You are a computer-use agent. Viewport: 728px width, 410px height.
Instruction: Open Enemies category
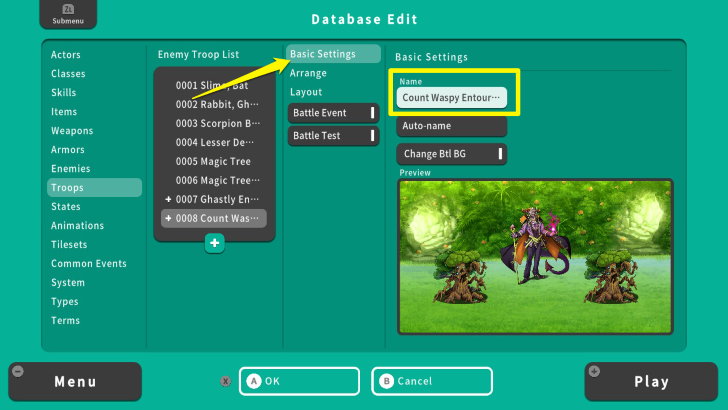click(71, 169)
